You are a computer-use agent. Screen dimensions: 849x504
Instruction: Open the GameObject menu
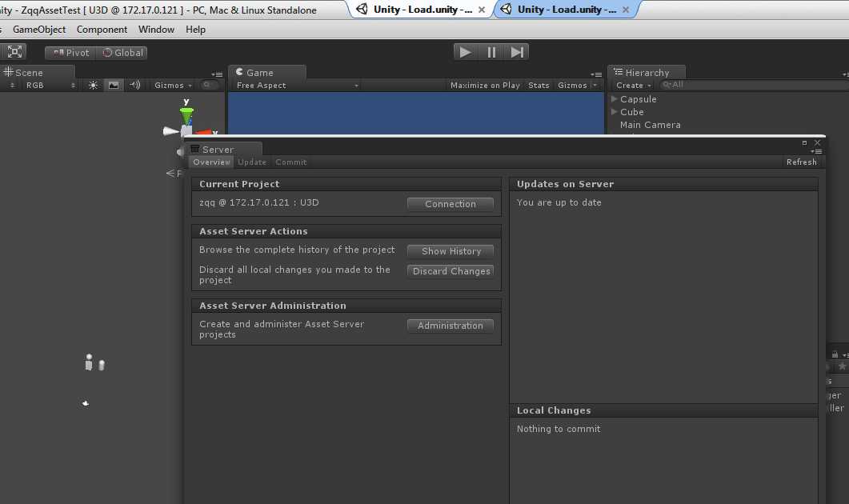click(39, 30)
